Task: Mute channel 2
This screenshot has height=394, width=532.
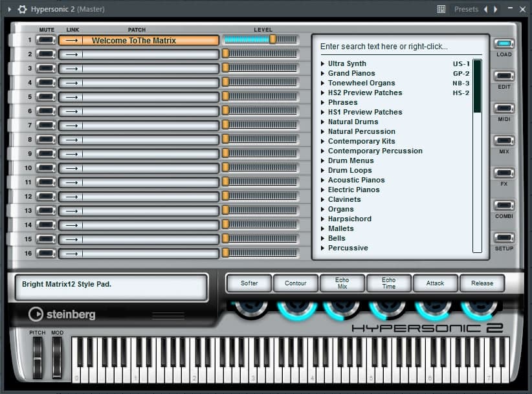Action: tap(46, 54)
